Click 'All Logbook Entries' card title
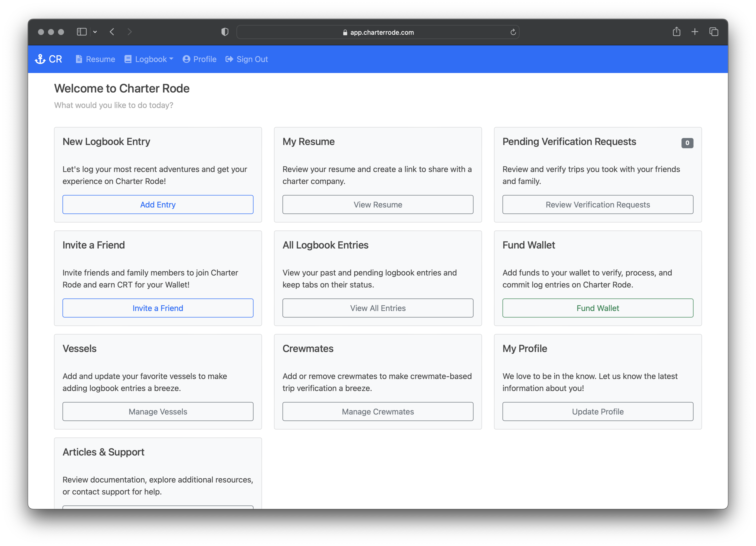 point(325,245)
